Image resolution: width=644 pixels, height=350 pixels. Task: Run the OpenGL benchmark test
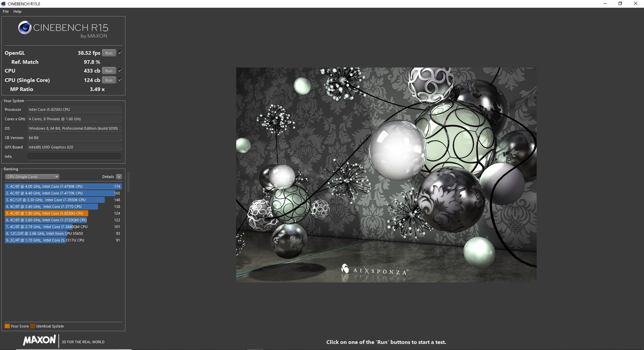tap(109, 53)
